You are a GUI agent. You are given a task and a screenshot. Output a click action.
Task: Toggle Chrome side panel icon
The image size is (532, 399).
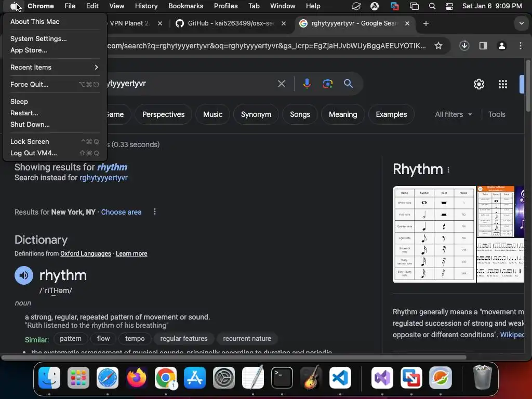pos(483,46)
